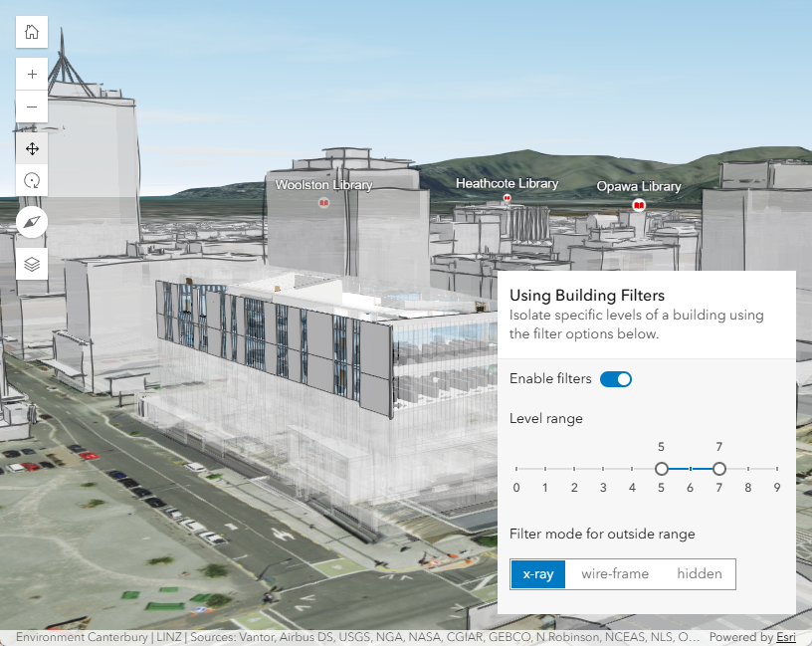The height and width of the screenshot is (646, 812).
Task: Zoom out of the 3D scene
Action: pyautogui.click(x=32, y=107)
